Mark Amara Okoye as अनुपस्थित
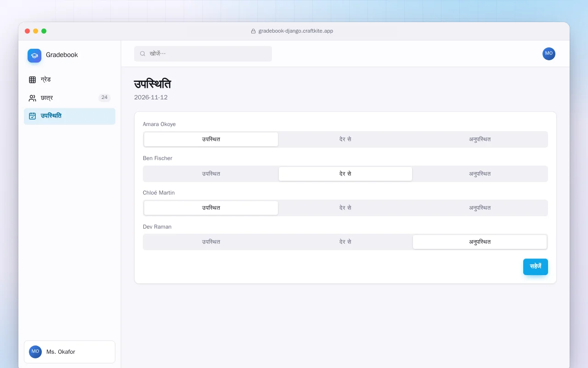Image resolution: width=588 pixels, height=368 pixels. [480, 139]
